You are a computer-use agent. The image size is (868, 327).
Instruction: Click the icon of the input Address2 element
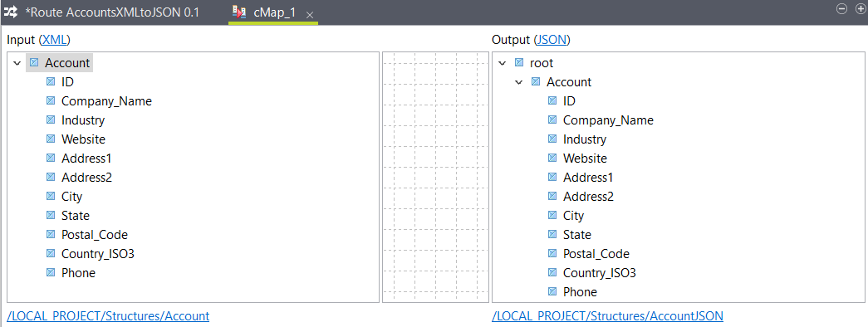[51, 177]
